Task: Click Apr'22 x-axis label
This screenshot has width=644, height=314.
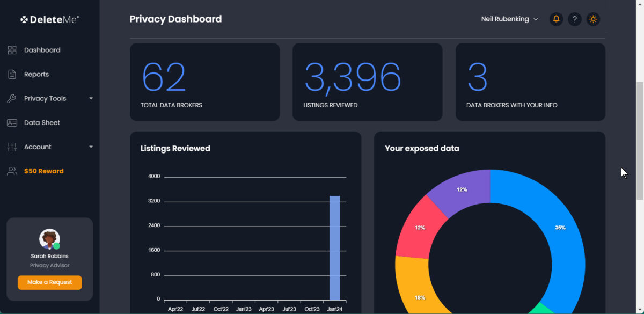Action: pos(175,309)
